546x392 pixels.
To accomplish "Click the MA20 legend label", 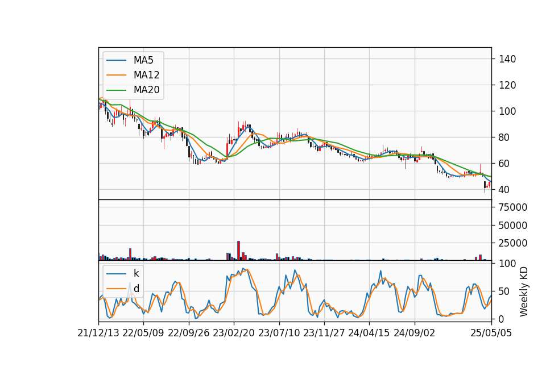I will [x=146, y=90].
